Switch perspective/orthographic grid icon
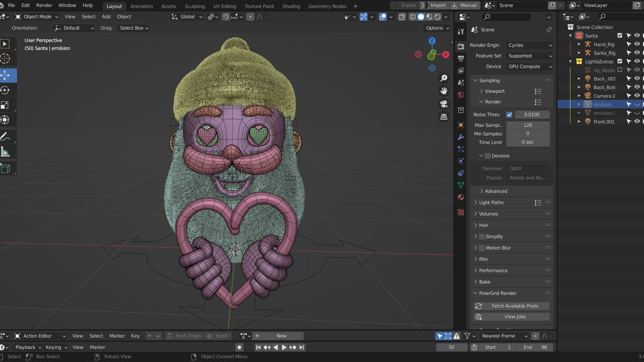 (444, 117)
